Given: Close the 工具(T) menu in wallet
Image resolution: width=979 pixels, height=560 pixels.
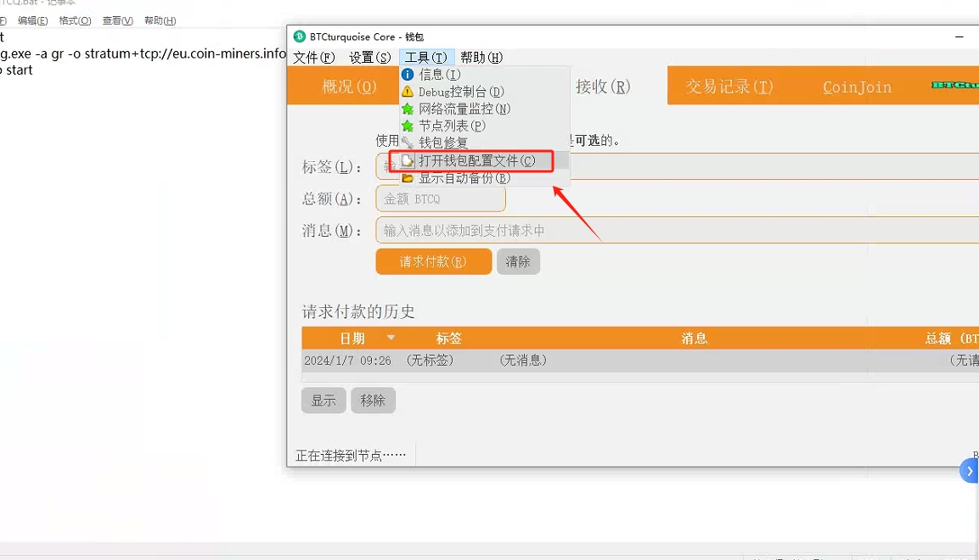Looking at the screenshot, I should pos(426,58).
